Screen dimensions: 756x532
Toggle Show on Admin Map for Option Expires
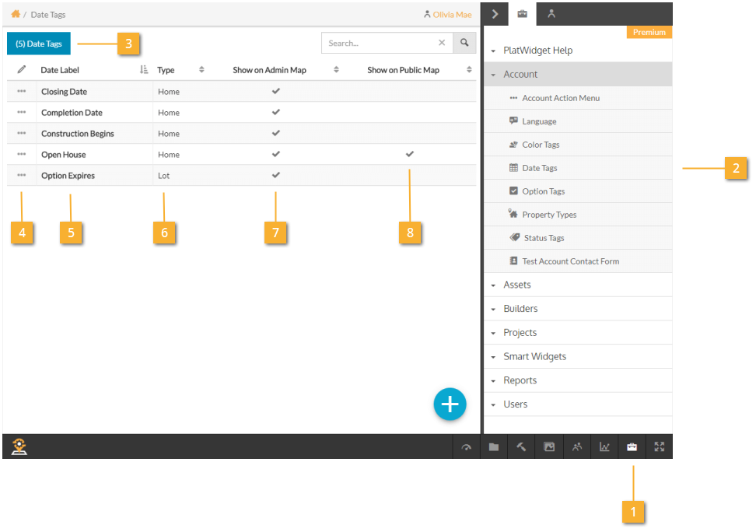point(275,175)
